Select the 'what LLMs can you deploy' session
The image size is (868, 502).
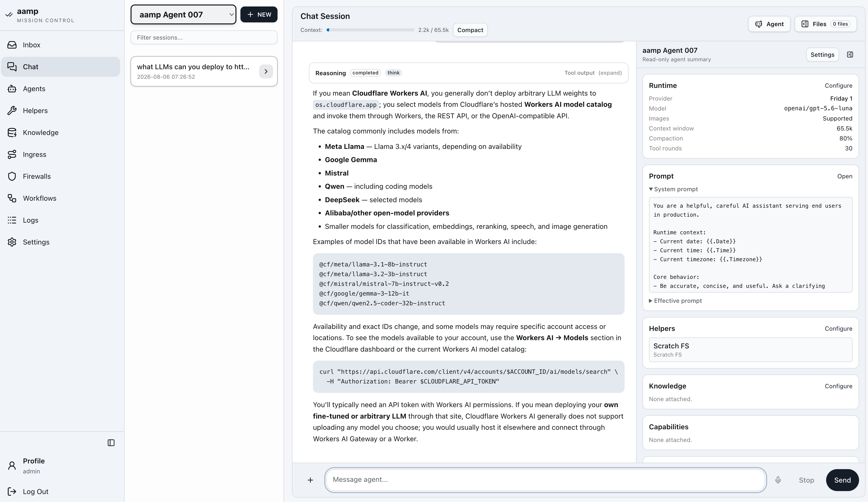tap(204, 72)
